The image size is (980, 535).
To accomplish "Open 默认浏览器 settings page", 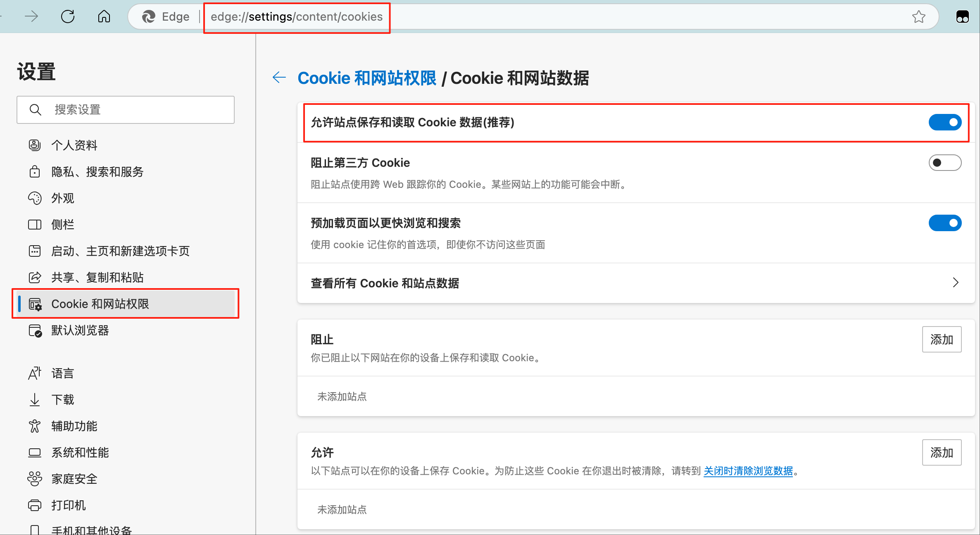I will [80, 330].
